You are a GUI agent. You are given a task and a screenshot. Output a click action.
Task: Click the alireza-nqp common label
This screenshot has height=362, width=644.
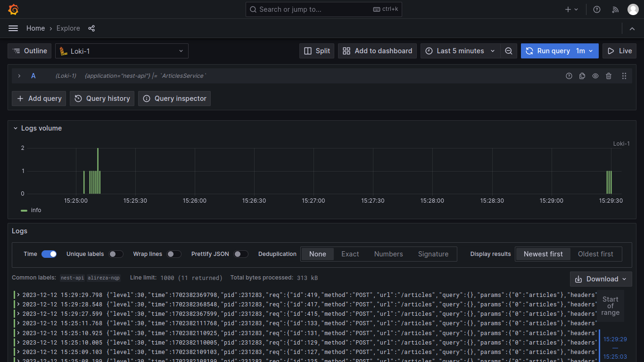(104, 278)
